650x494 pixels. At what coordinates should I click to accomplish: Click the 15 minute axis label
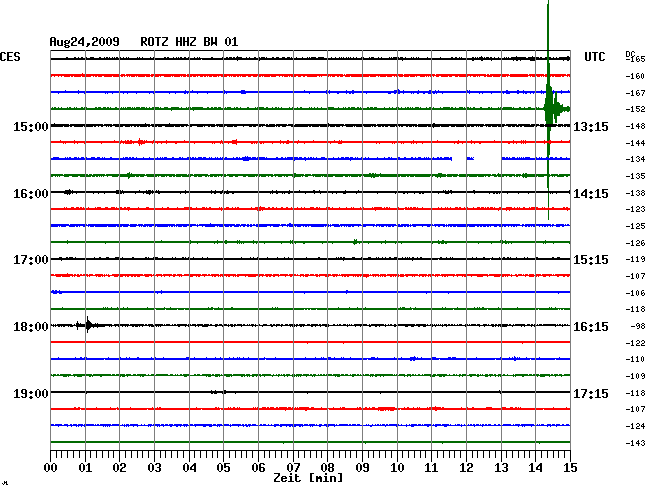[570, 468]
